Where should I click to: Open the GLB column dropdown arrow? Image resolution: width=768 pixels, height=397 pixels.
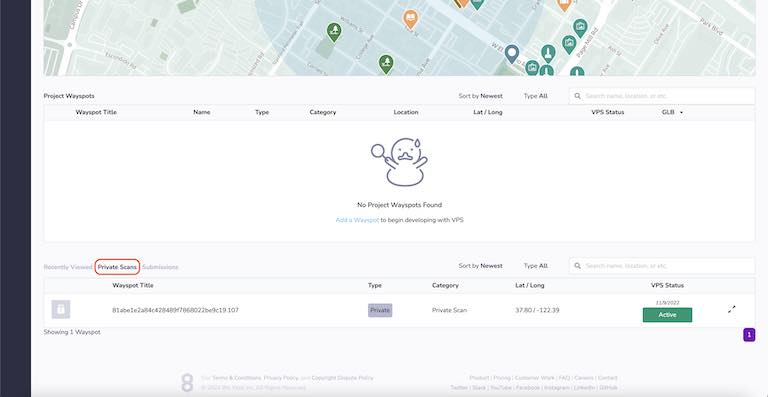[681, 113]
